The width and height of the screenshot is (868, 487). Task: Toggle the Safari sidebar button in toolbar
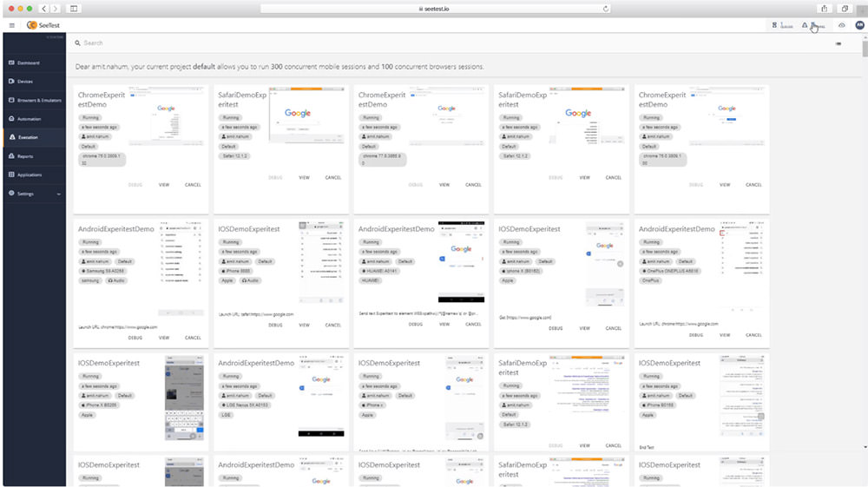pyautogui.click(x=74, y=9)
